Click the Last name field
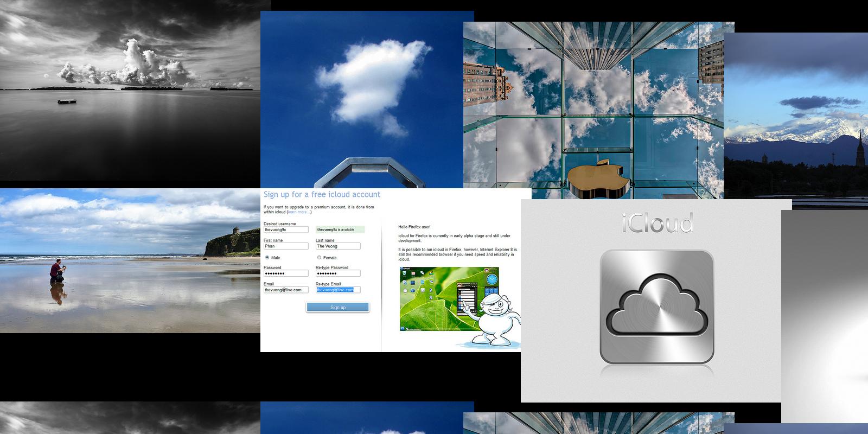 tap(338, 246)
